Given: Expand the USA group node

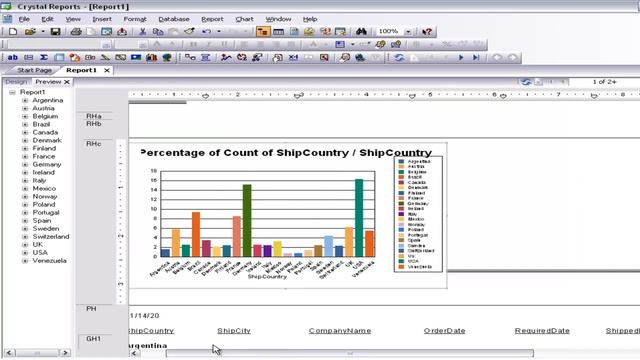Looking at the screenshot, I should click(x=25, y=253).
